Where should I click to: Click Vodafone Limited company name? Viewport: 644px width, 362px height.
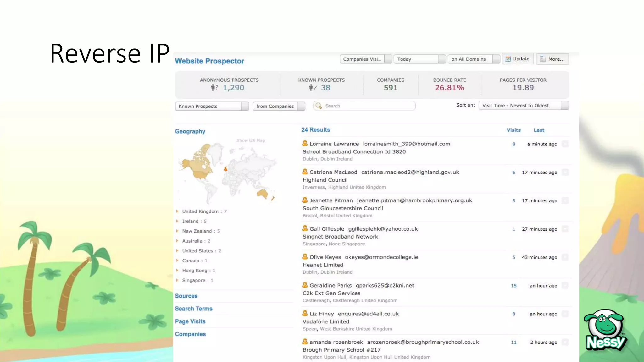point(326,321)
